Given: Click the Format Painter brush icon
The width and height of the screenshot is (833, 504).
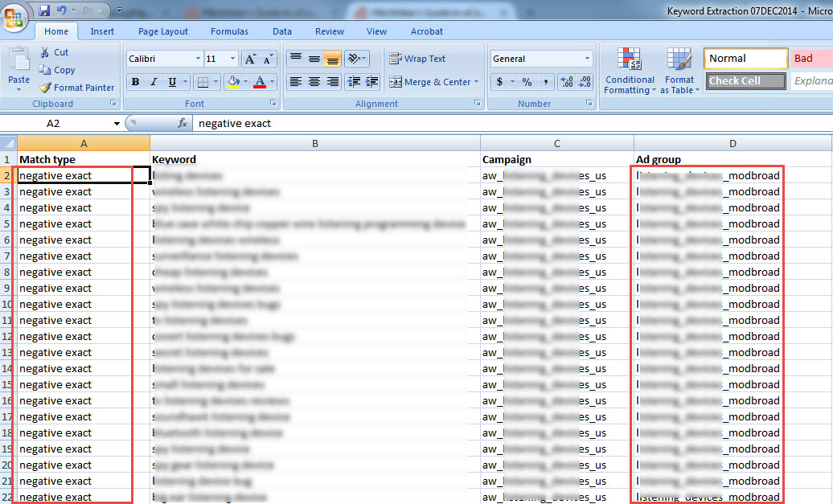Looking at the screenshot, I should (45, 88).
